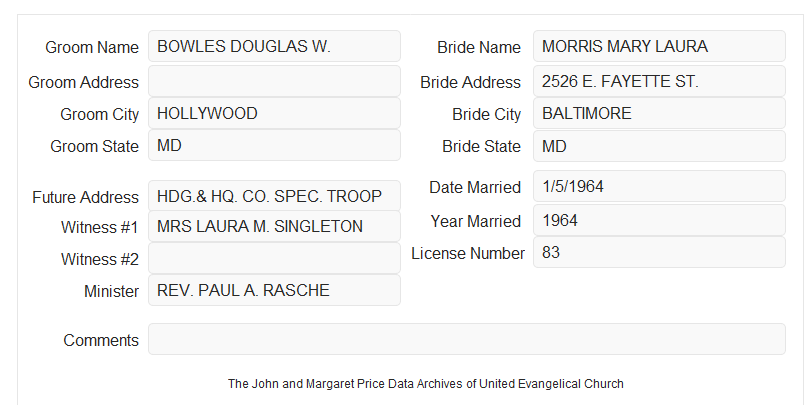The image size is (805, 405).
Task: Focus the Minister field
Action: (274, 290)
